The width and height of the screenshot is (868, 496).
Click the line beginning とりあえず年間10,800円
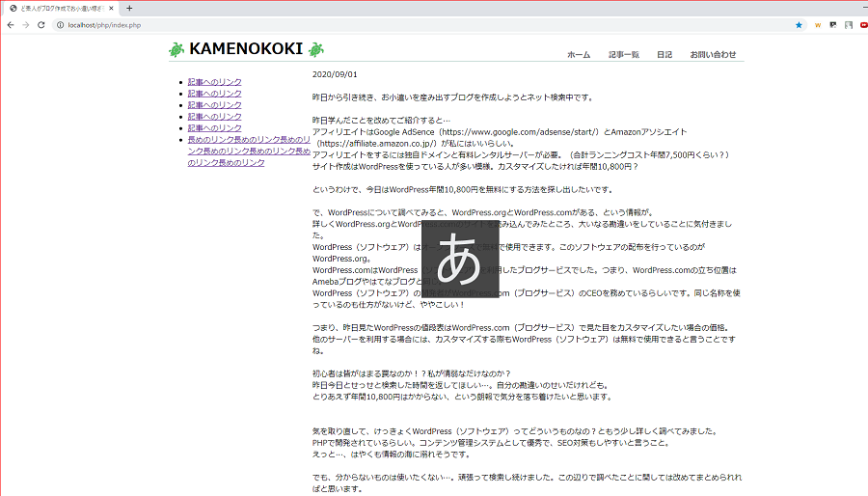tap(463, 397)
